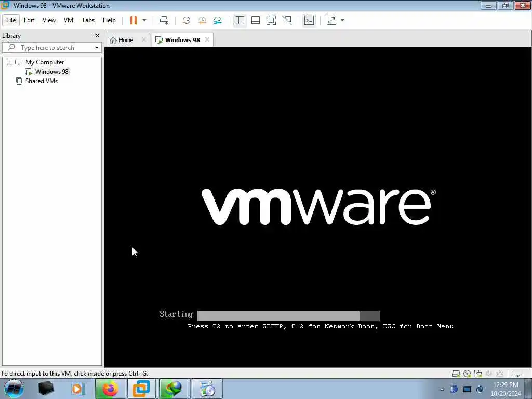Click the VMware Workstation taskbar button
Screen dimensions: 532x399
click(x=141, y=389)
